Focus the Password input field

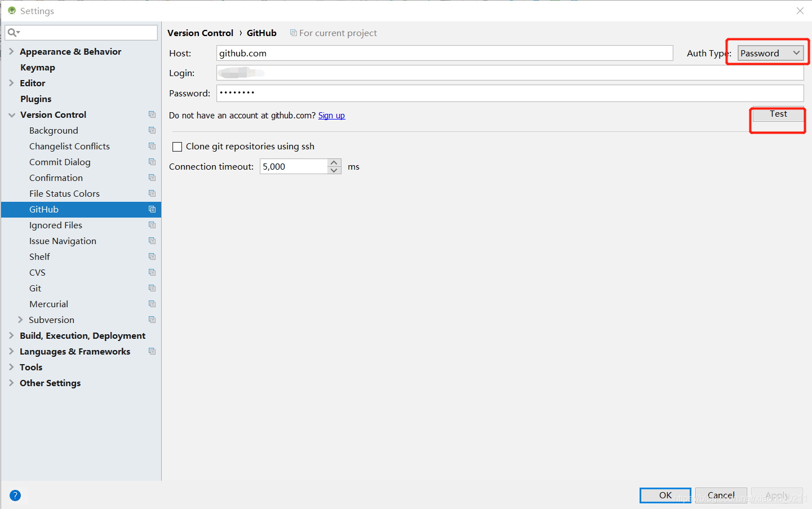click(510, 93)
